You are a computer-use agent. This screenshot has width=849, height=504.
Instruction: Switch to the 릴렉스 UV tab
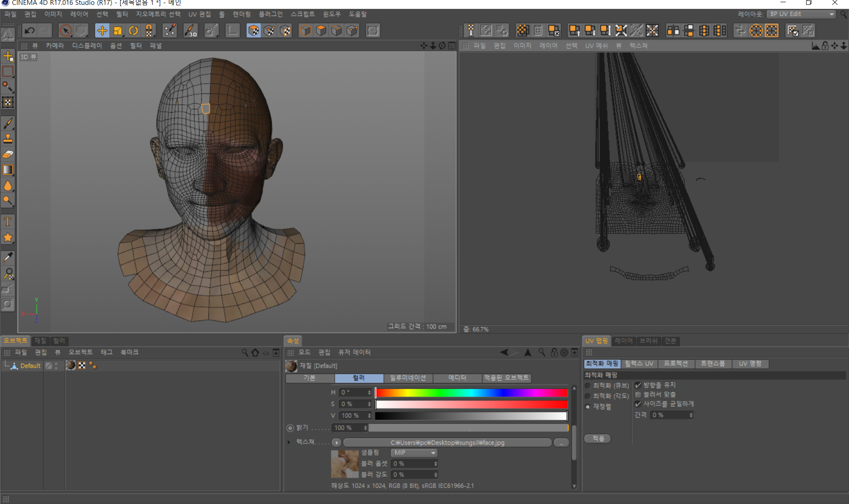(x=639, y=363)
